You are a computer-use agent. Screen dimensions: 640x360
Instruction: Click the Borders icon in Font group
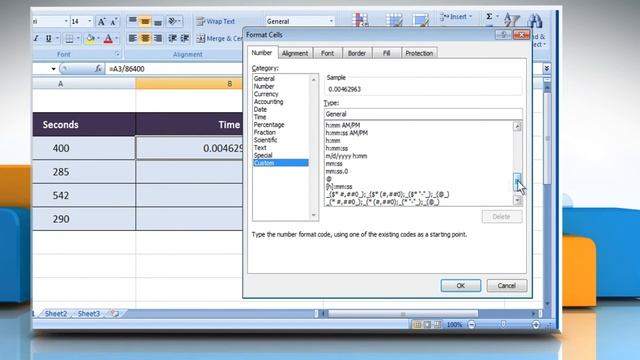coord(69,39)
